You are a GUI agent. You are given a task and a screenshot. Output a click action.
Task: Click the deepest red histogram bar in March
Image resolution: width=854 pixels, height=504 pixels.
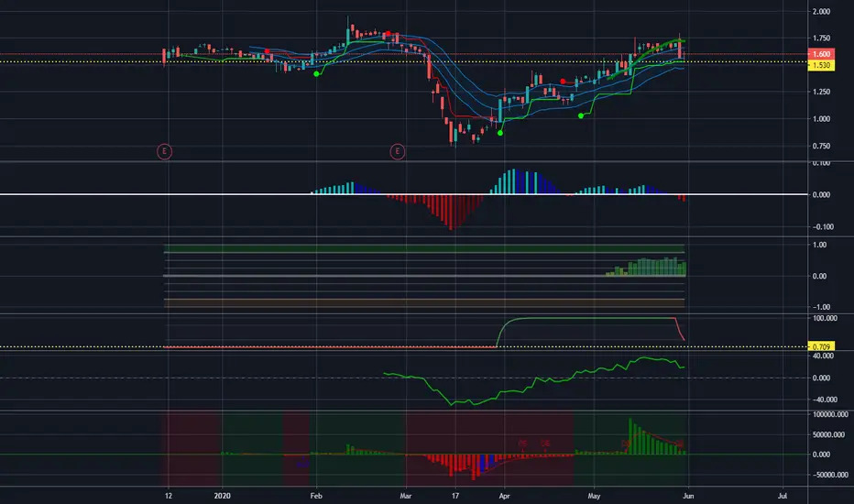point(451,212)
